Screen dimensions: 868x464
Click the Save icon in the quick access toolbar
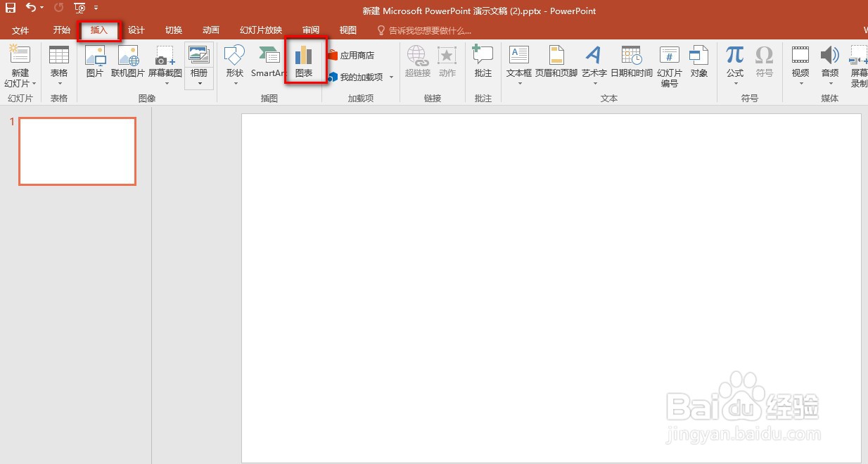11,8
